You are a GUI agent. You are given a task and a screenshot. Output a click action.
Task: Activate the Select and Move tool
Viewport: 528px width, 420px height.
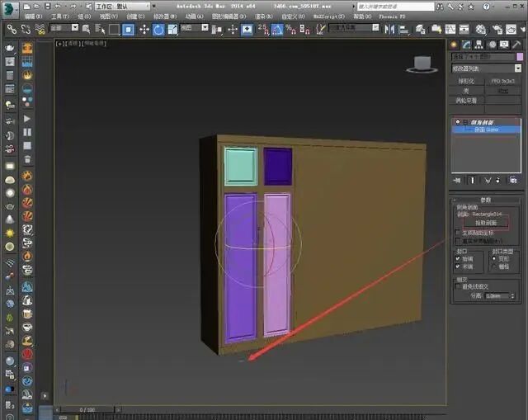(144, 30)
